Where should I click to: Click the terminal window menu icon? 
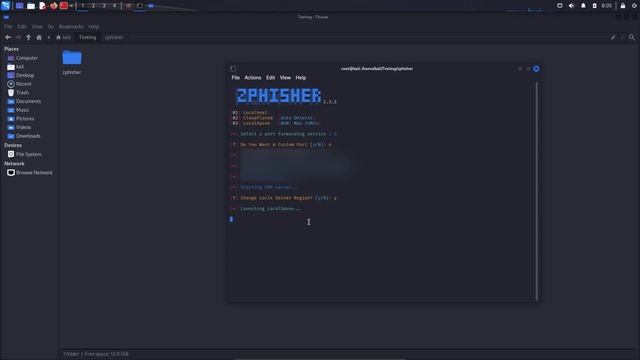click(233, 69)
